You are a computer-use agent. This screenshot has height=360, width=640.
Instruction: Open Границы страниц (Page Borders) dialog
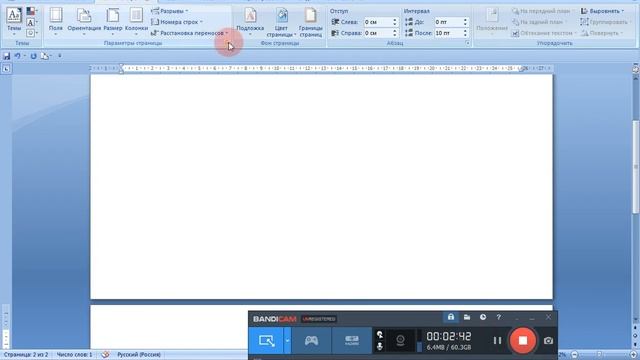(311, 22)
